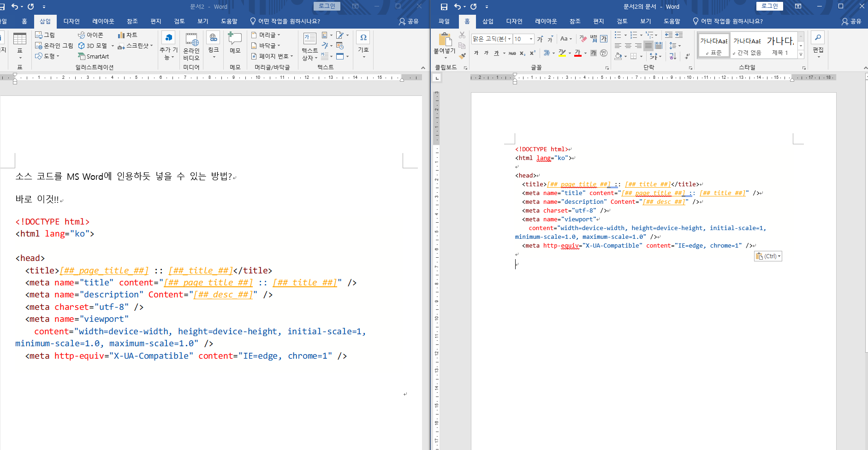This screenshot has height=450, width=868.
Task: Save document in right Word window
Action: 444,6
